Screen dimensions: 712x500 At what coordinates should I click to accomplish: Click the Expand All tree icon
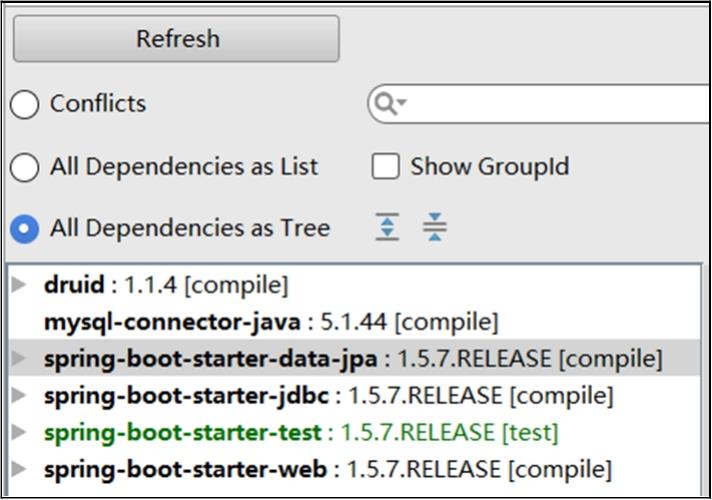coord(388,228)
